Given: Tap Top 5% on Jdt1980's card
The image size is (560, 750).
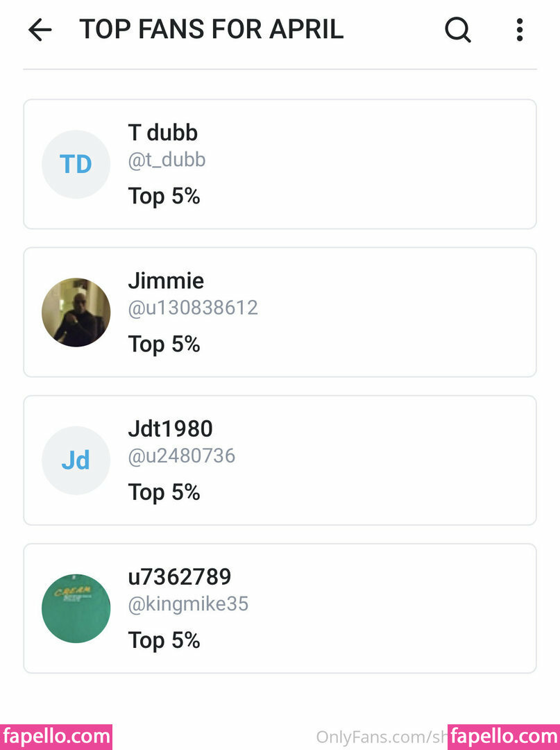Looking at the screenshot, I should click(x=164, y=492).
